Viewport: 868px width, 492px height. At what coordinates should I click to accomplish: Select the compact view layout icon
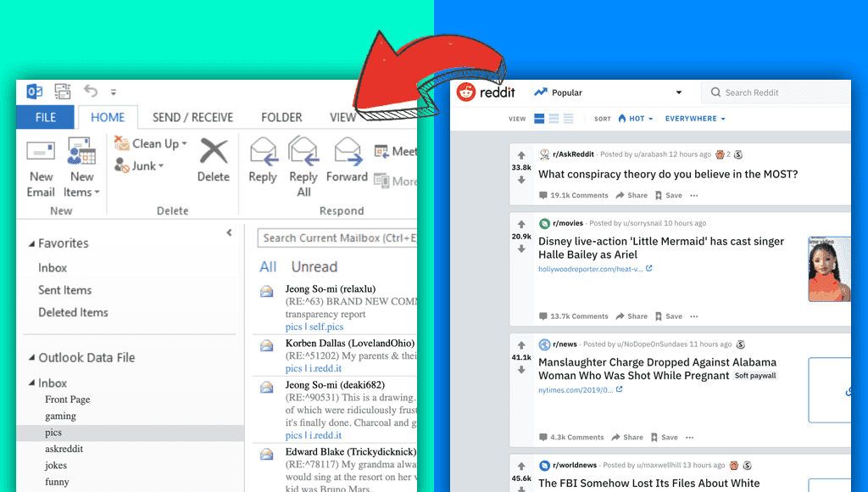point(569,119)
